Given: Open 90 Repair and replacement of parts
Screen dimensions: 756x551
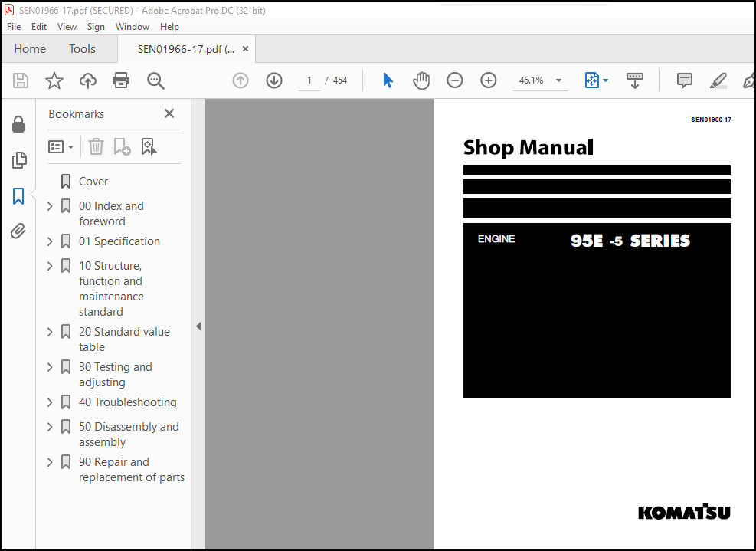Looking at the screenshot, I should tap(131, 470).
